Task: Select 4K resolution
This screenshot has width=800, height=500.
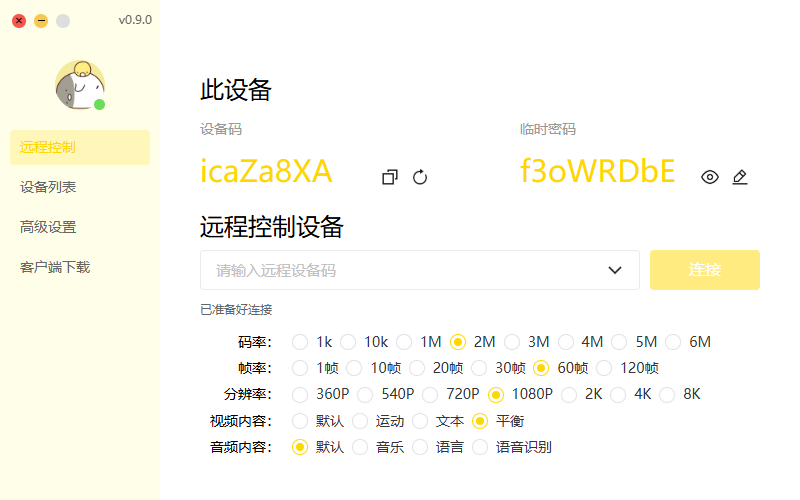Action: pyautogui.click(x=618, y=394)
